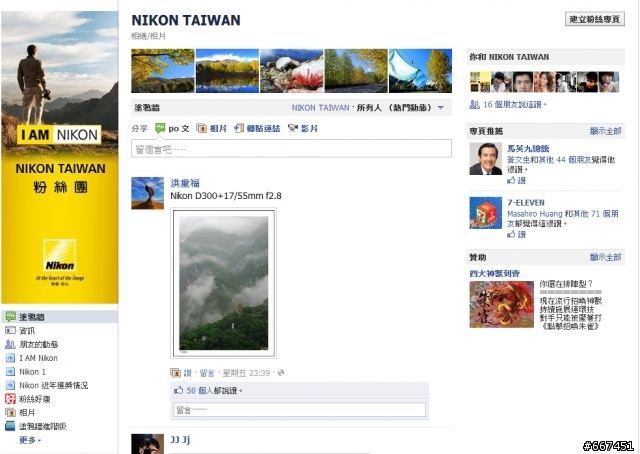Click the po文 status speech-bubble icon
Viewport: 640px width, 454px height.
pyautogui.click(x=160, y=128)
